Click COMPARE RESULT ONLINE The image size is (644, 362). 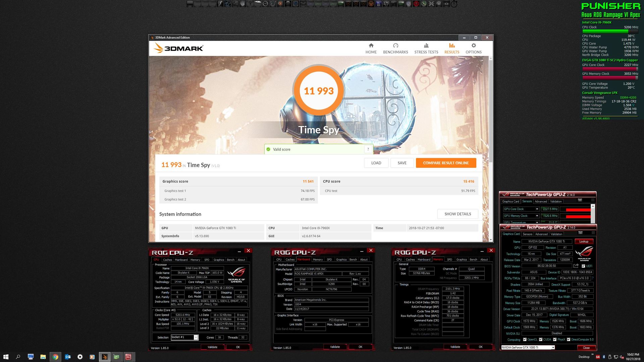(x=446, y=163)
